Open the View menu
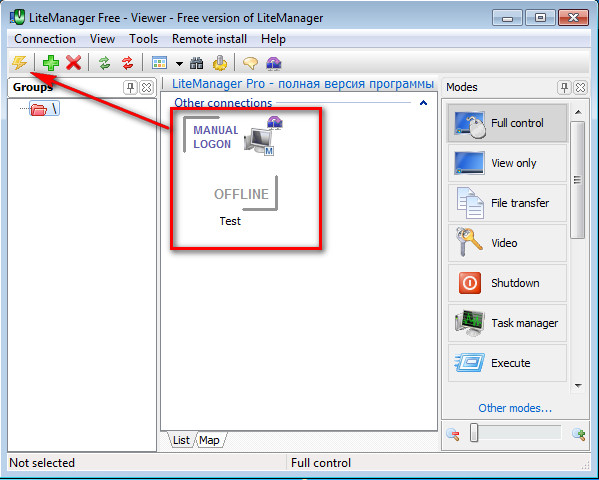Viewport: 599px width, 480px height. click(x=102, y=39)
